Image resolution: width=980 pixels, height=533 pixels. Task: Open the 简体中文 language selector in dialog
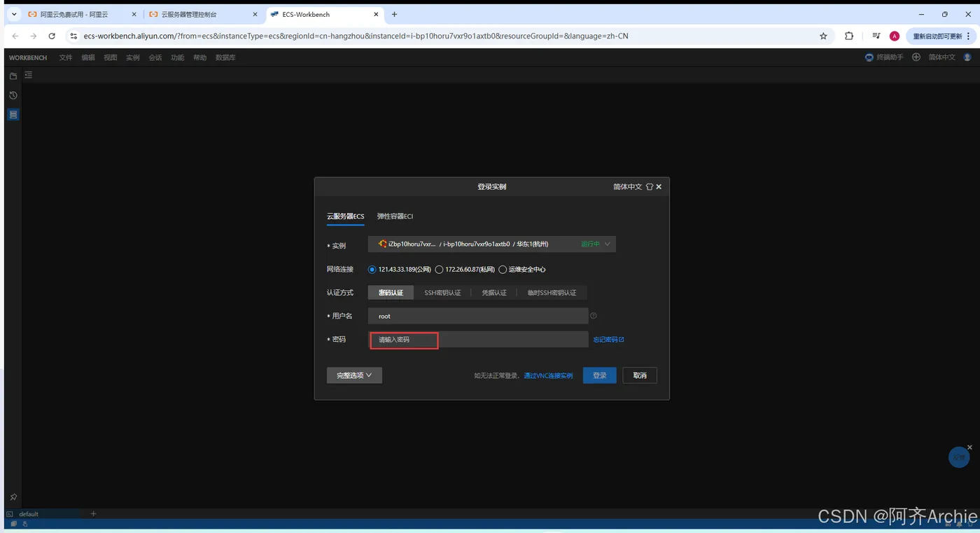pos(627,187)
